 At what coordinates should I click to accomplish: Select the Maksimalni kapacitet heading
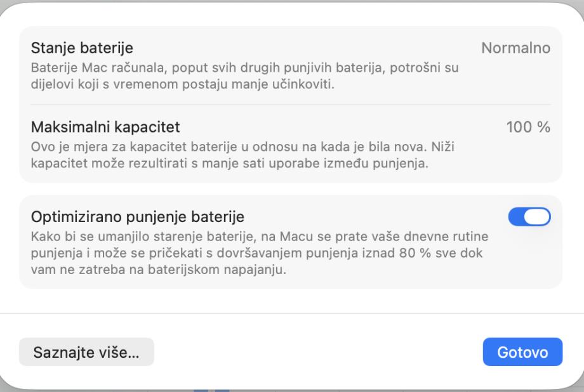tap(105, 127)
